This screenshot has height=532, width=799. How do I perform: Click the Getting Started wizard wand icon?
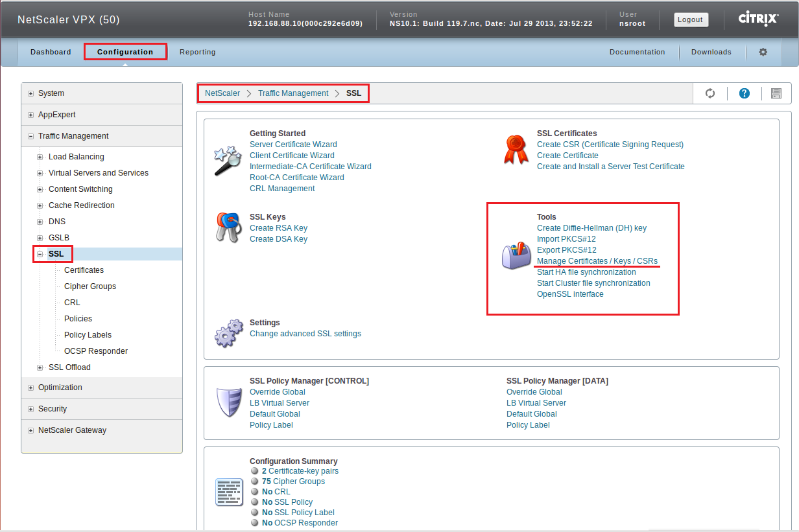click(228, 161)
